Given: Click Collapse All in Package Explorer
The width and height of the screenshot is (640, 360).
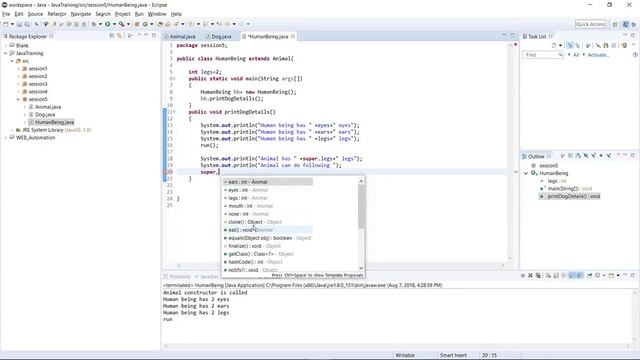Looking at the screenshot, I should tap(112, 36).
